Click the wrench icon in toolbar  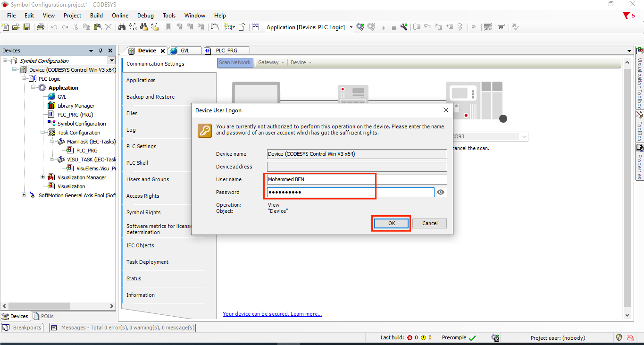404,27
